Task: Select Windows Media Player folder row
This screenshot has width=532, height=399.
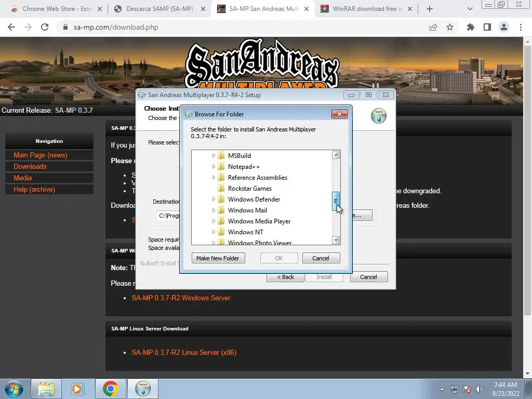Action: pos(259,221)
